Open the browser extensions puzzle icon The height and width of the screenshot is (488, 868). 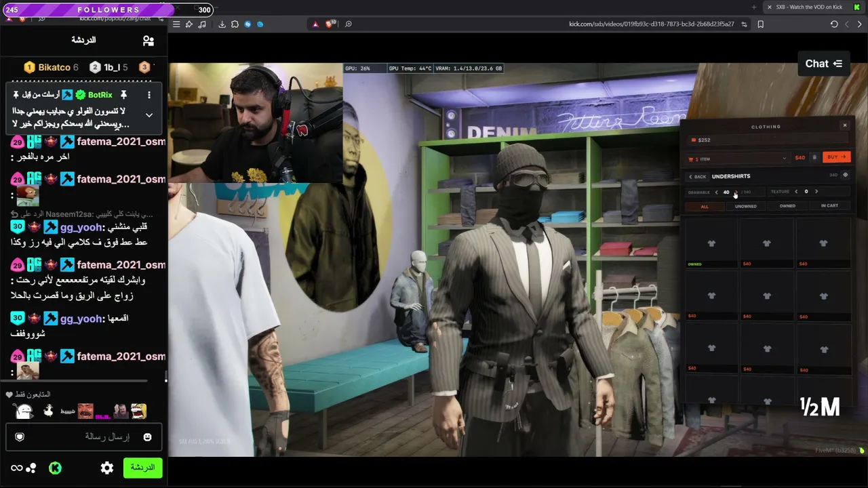[x=235, y=24]
